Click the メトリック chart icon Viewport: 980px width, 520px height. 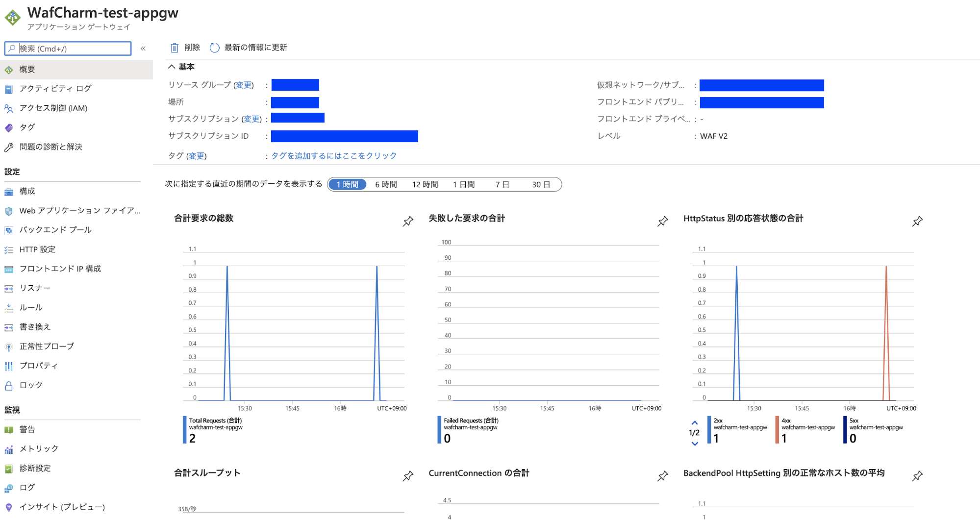9,449
